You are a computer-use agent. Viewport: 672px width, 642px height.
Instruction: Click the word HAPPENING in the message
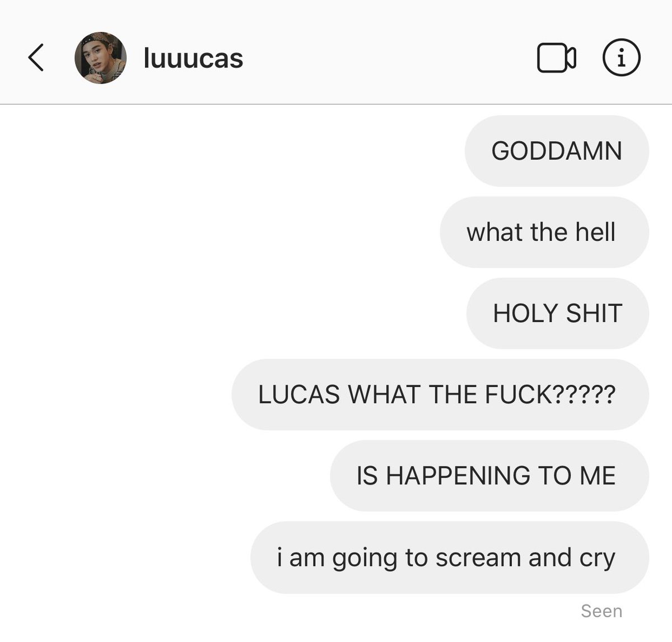(x=458, y=476)
